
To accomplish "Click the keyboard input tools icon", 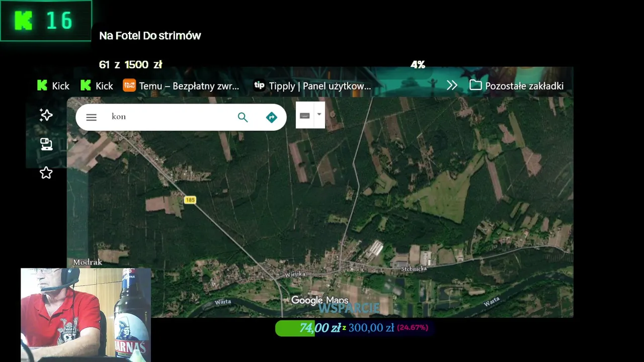I will click(x=304, y=115).
